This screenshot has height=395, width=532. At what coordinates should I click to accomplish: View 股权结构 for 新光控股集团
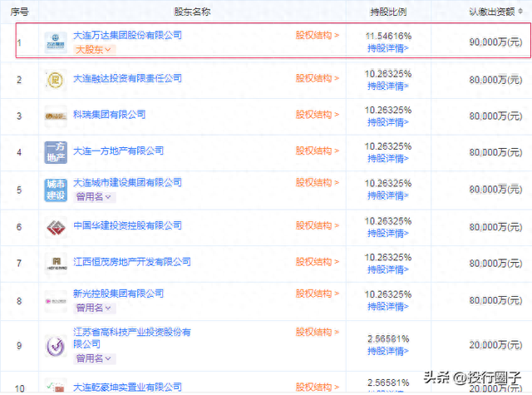click(x=318, y=294)
